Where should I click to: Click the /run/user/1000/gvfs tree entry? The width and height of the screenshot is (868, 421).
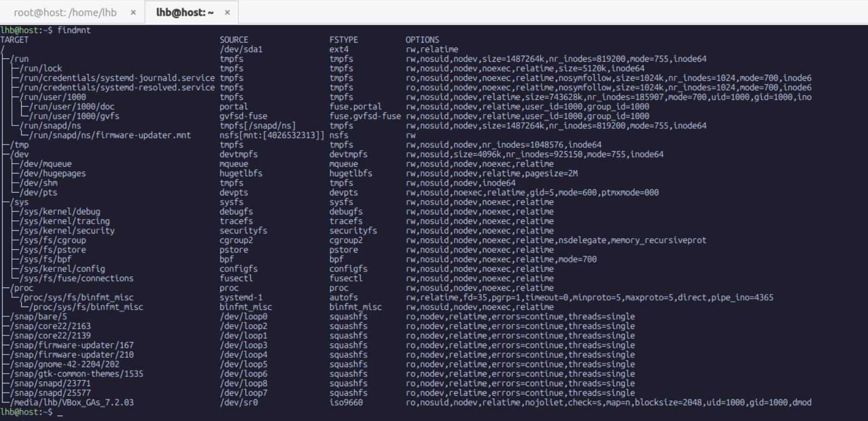74,116
